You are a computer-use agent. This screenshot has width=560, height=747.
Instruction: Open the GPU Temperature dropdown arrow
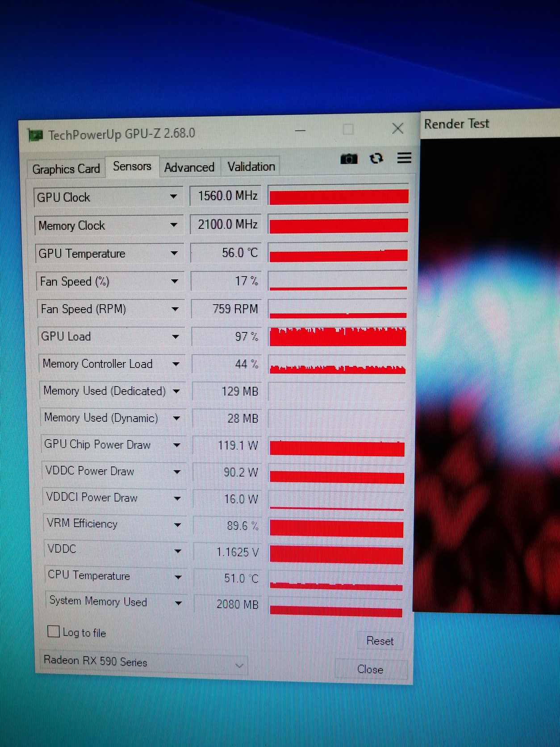pyautogui.click(x=174, y=253)
